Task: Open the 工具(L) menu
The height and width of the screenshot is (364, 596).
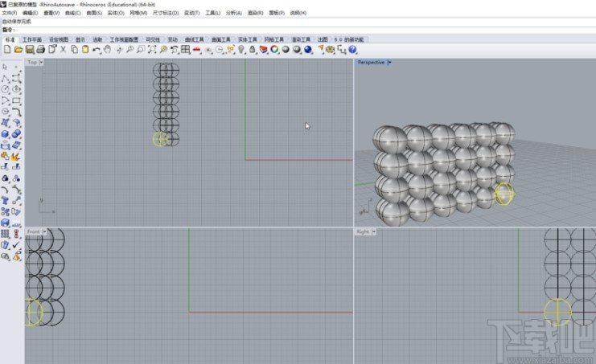Action: (213, 13)
